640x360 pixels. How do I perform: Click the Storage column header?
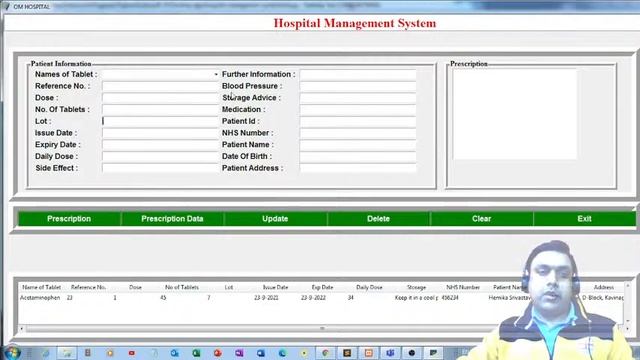click(x=416, y=287)
